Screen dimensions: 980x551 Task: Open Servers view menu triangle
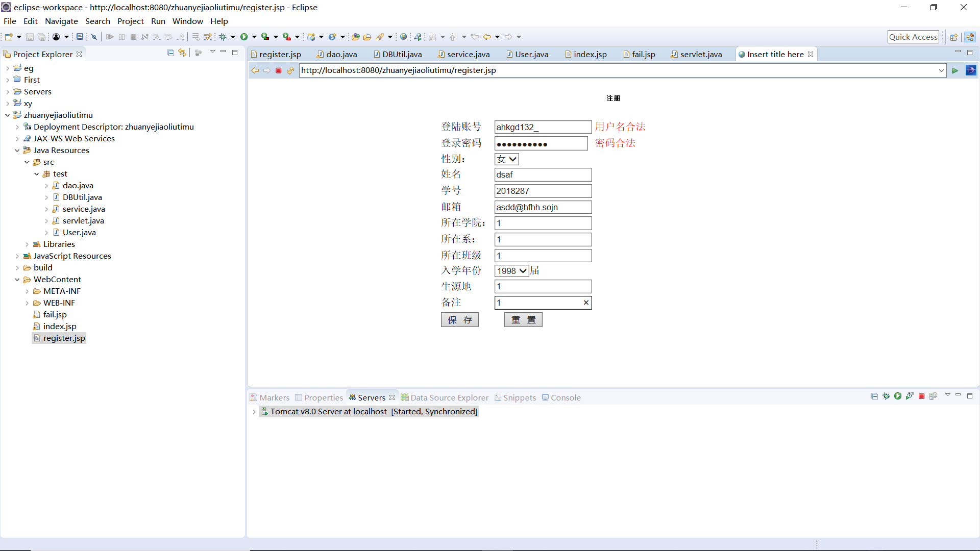947,395
